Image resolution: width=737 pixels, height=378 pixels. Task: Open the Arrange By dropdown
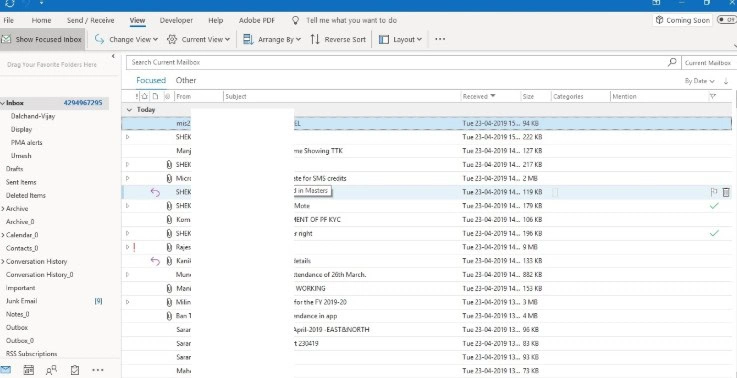(x=272, y=39)
